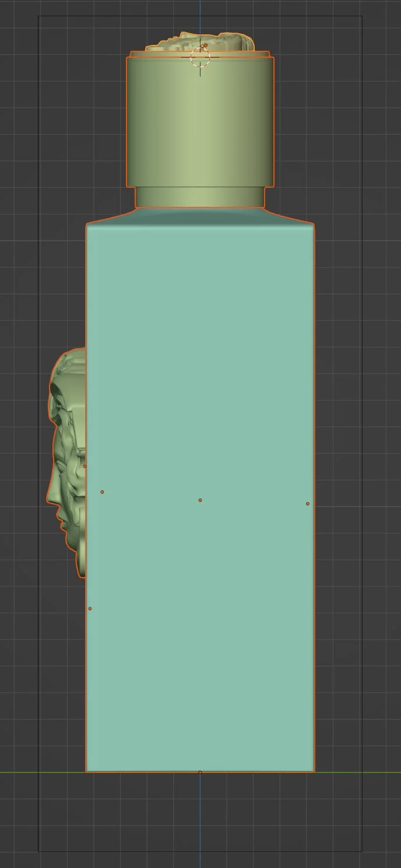Click the 3D cursor crosshair near the cap top

200,57
